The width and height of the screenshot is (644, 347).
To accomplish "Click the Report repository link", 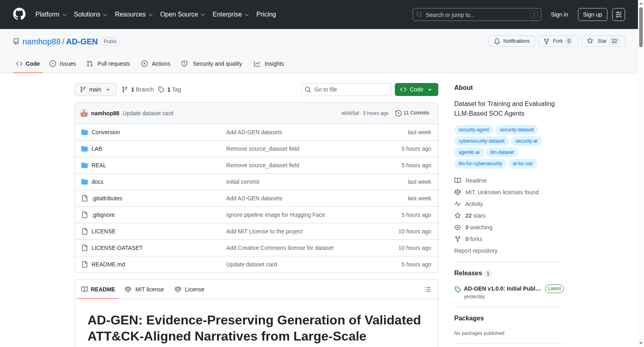I will [x=476, y=251].
